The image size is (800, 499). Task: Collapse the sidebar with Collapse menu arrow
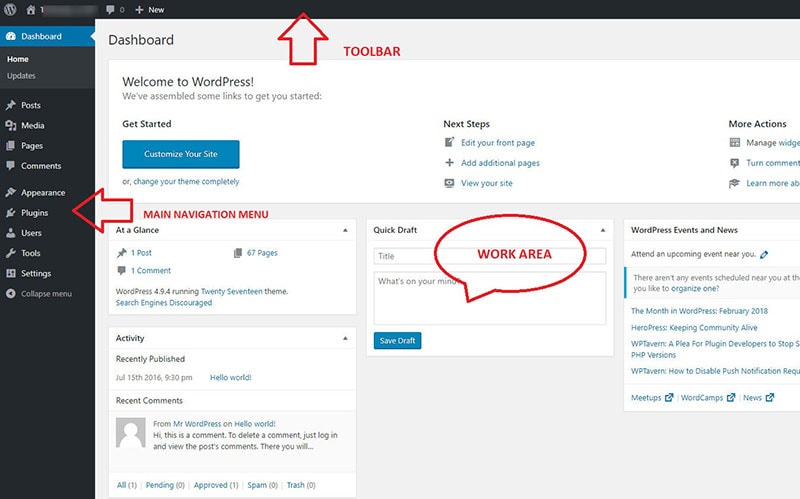[x=11, y=294]
